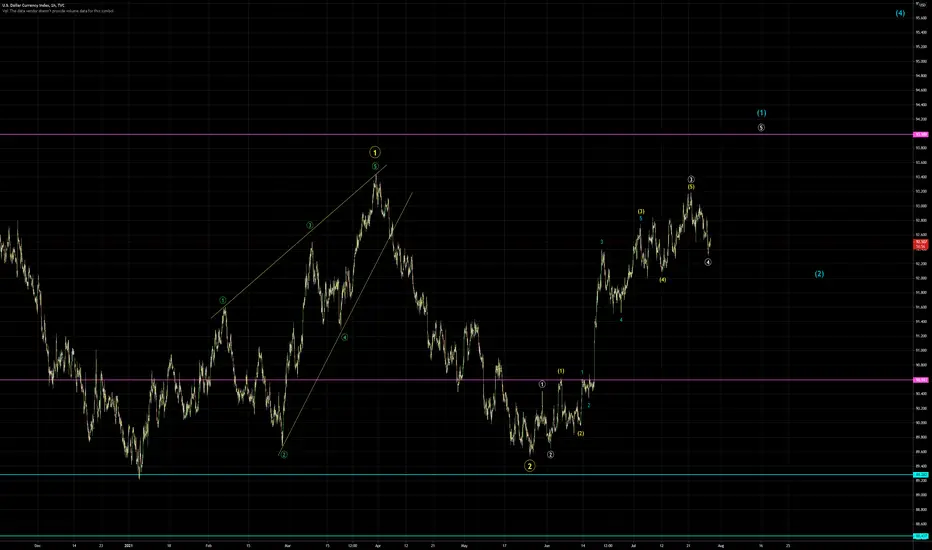The height and width of the screenshot is (550, 932).
Task: Click the U.S. Dollar Currency Index chart title
Action: click(x=33, y=5)
